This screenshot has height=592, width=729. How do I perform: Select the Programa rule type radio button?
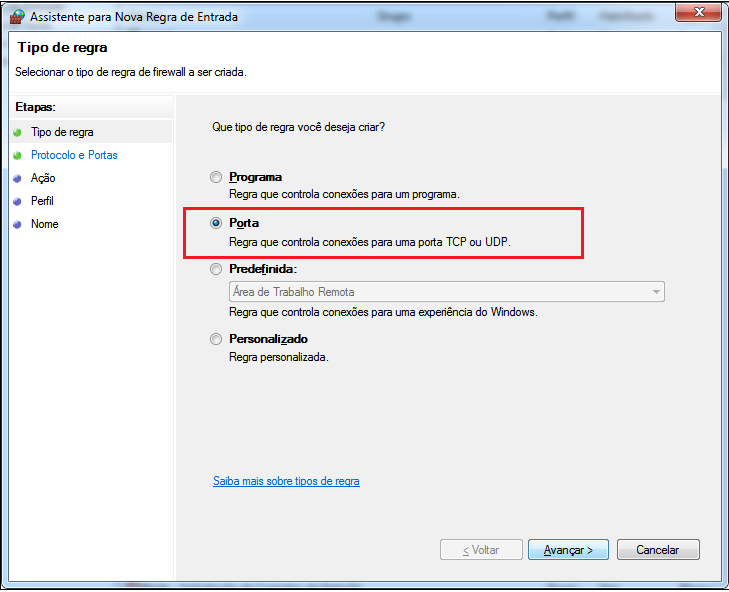point(216,177)
